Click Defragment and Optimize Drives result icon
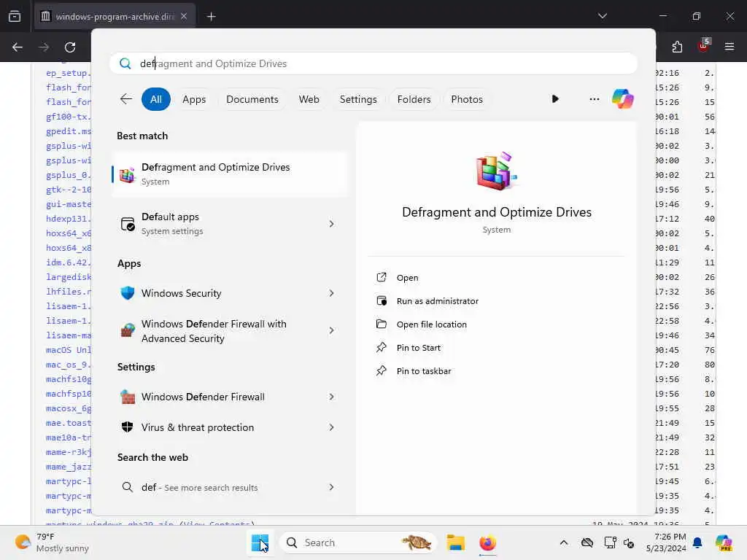 [x=127, y=175]
